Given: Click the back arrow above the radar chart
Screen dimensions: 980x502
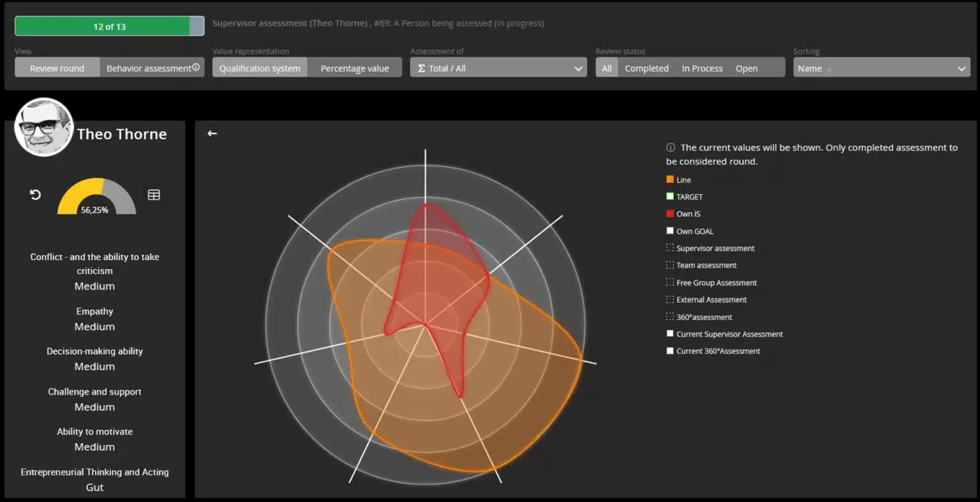Looking at the screenshot, I should coord(212,133).
